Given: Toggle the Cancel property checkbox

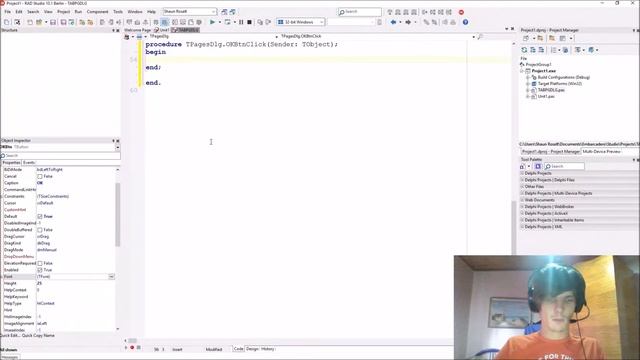Looking at the screenshot, I should point(40,176).
